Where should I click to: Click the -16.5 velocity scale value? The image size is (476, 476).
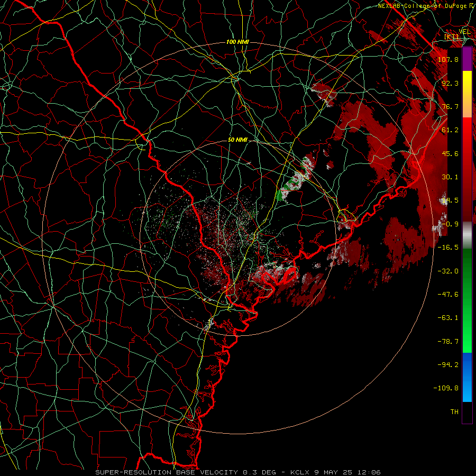(x=448, y=248)
